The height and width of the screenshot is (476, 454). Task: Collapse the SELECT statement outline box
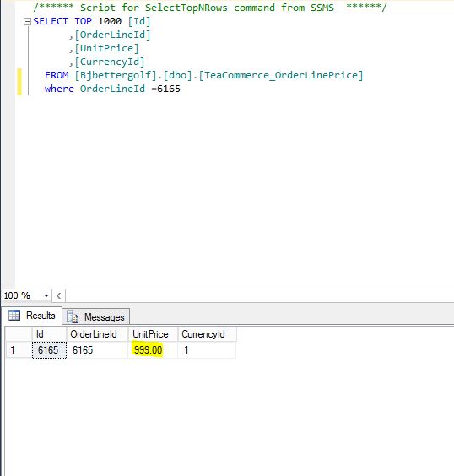tap(27, 22)
